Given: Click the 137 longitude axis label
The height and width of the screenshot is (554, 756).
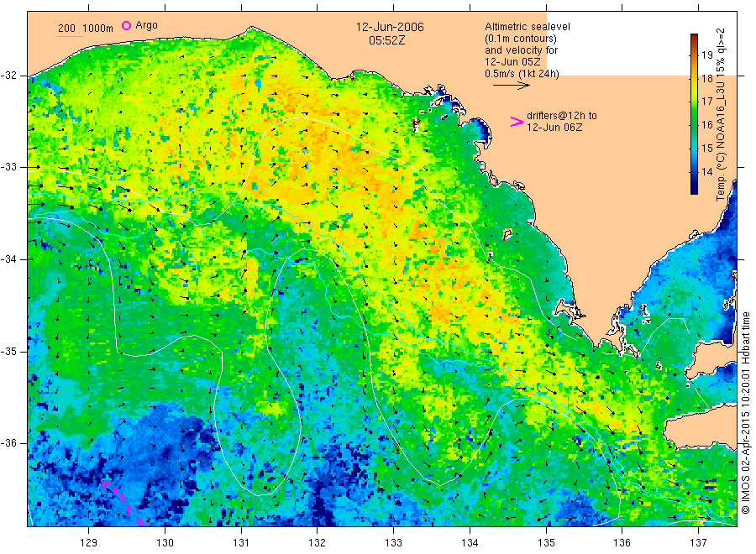Looking at the screenshot, I should [698, 543].
